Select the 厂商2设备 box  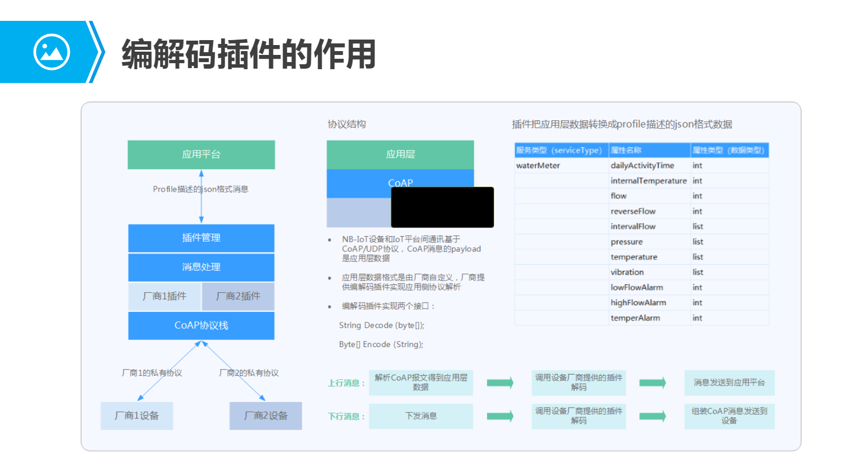tap(266, 416)
